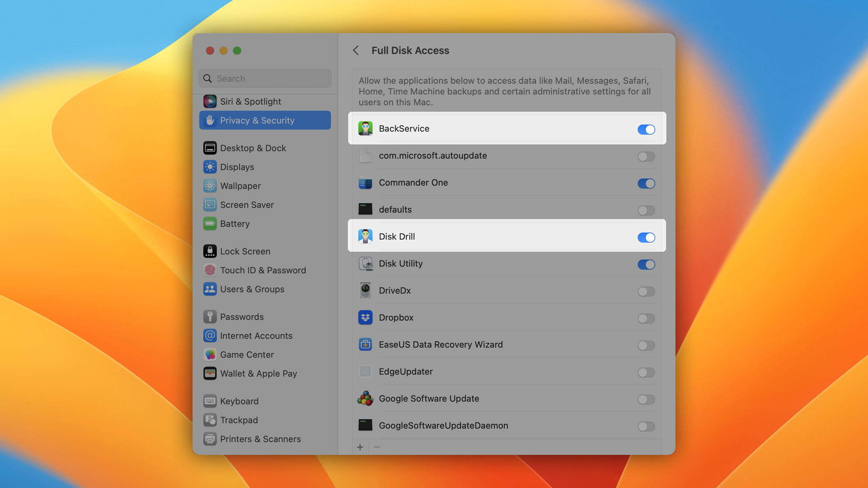Click the Displays sun icon
Image resolution: width=868 pixels, height=488 pixels.
(x=210, y=167)
